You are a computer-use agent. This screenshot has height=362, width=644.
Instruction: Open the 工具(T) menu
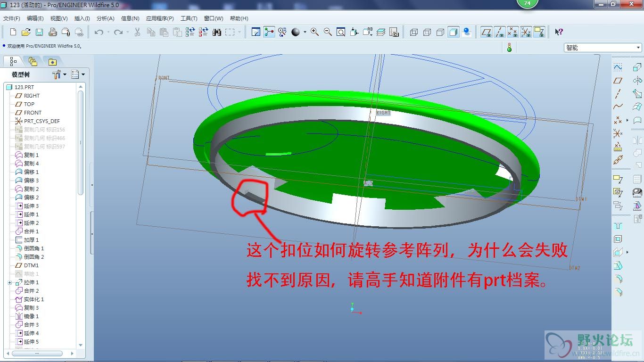point(189,18)
